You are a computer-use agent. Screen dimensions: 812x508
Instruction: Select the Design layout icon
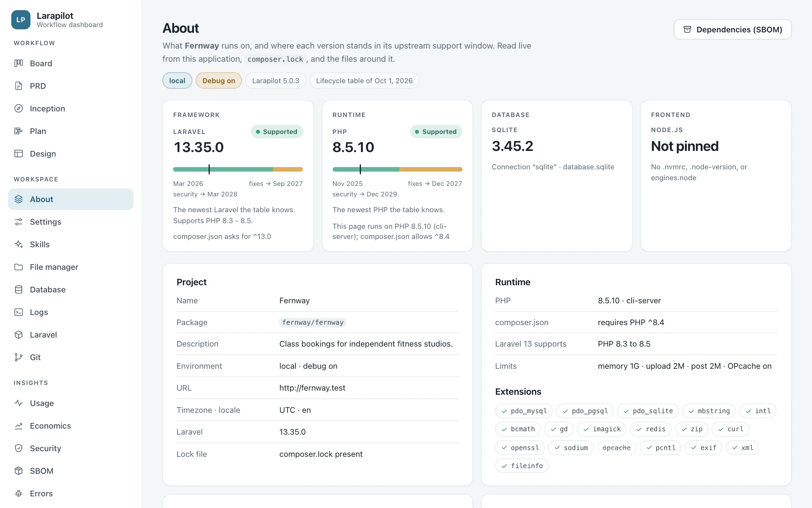click(18, 154)
